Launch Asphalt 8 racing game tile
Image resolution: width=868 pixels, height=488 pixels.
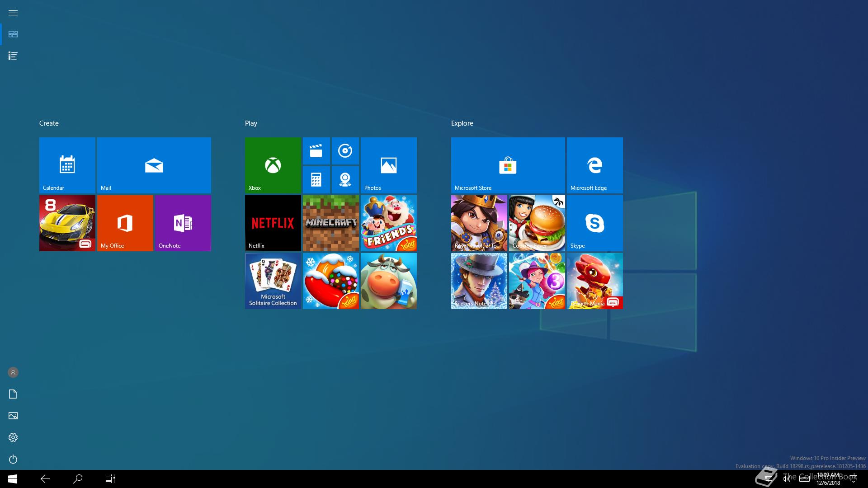click(67, 223)
